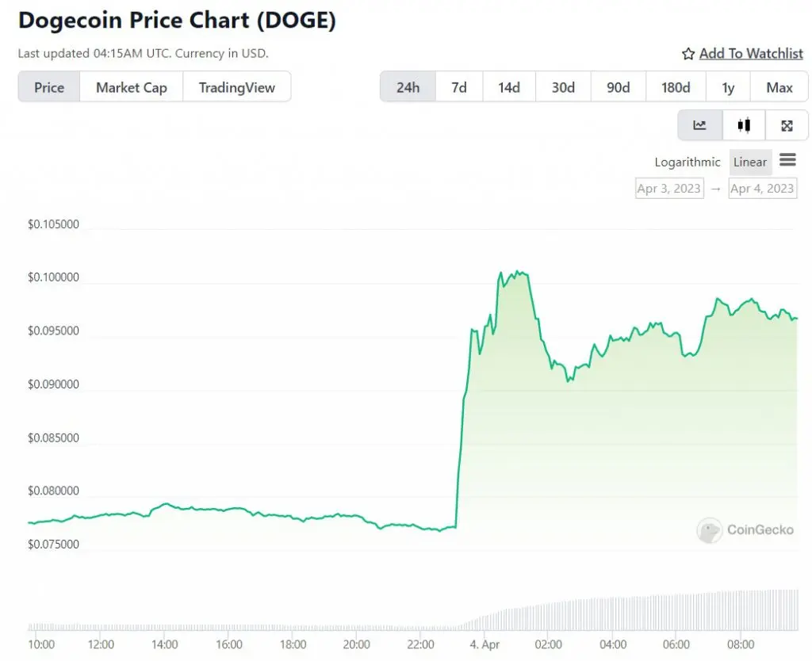Screen dimensions: 812x661
Task: Enable Logarithmic price scale
Action: point(687,162)
